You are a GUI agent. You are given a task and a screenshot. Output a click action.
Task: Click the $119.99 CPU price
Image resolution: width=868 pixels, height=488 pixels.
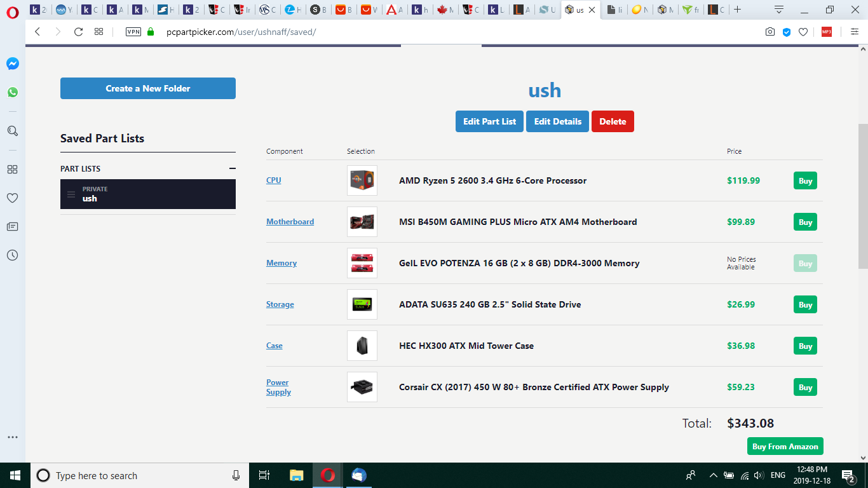(x=743, y=180)
